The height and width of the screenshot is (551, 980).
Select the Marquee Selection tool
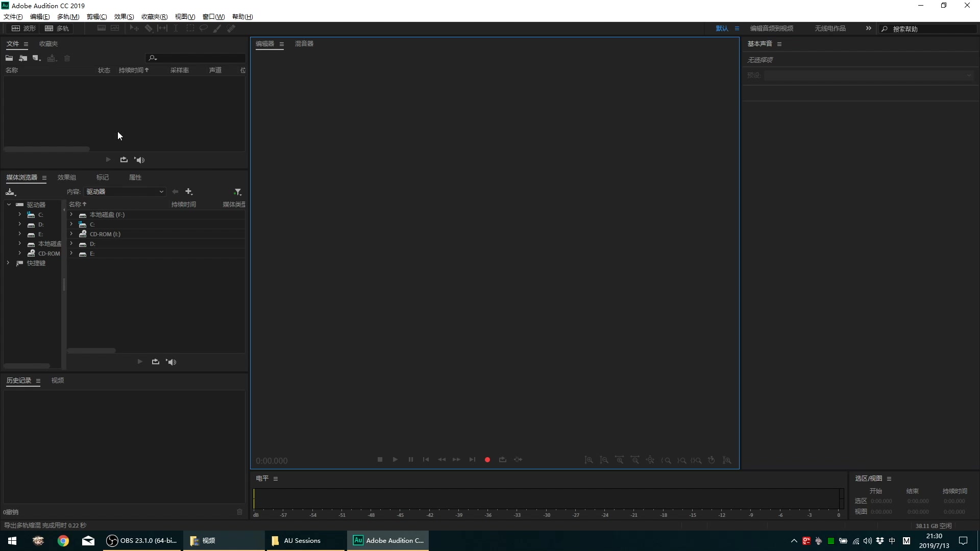[190, 28]
